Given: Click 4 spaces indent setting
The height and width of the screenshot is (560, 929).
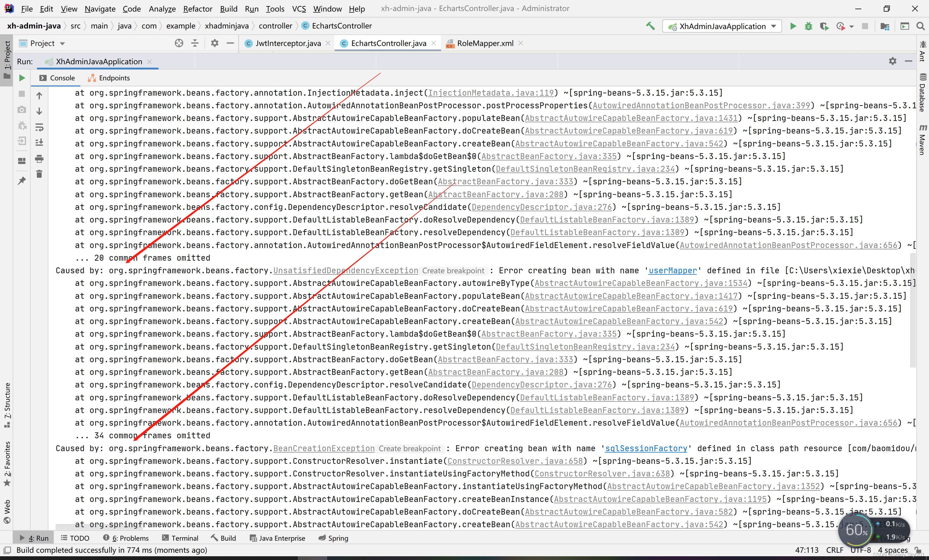Looking at the screenshot, I should point(892,550).
